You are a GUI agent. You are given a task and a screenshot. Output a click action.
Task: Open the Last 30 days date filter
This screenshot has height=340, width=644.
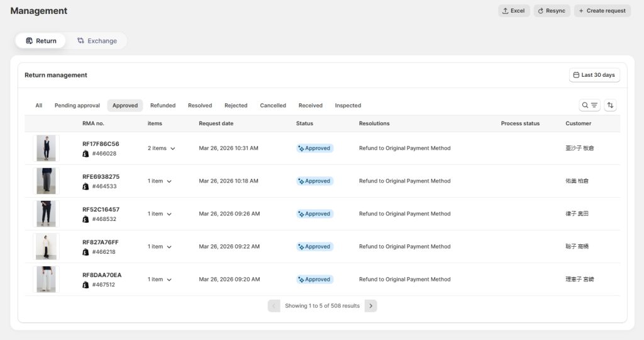click(x=594, y=75)
